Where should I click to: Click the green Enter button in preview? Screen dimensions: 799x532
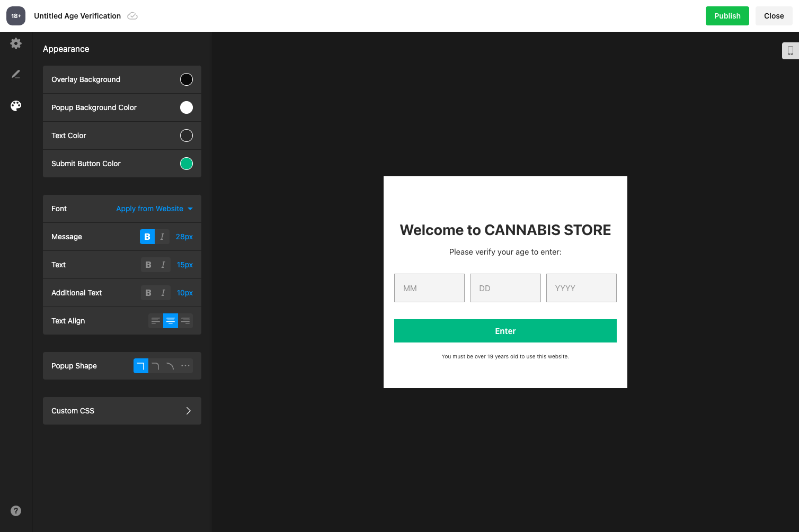pos(505,331)
